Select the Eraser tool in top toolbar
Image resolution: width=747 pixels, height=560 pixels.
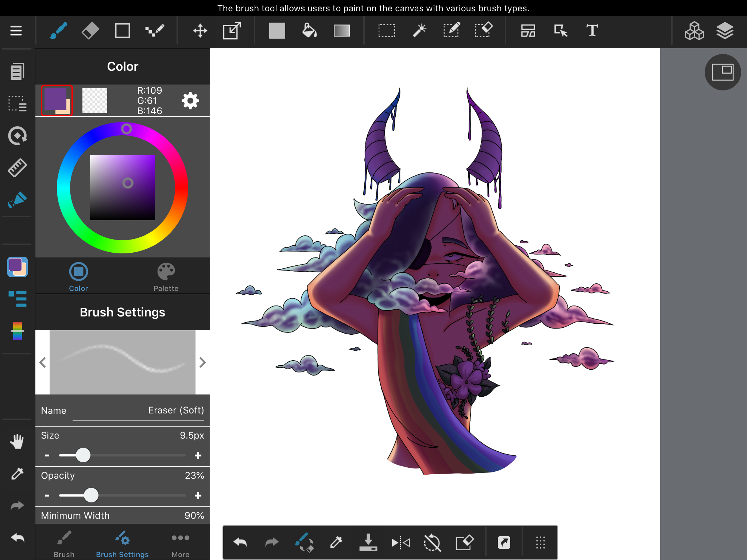[90, 31]
